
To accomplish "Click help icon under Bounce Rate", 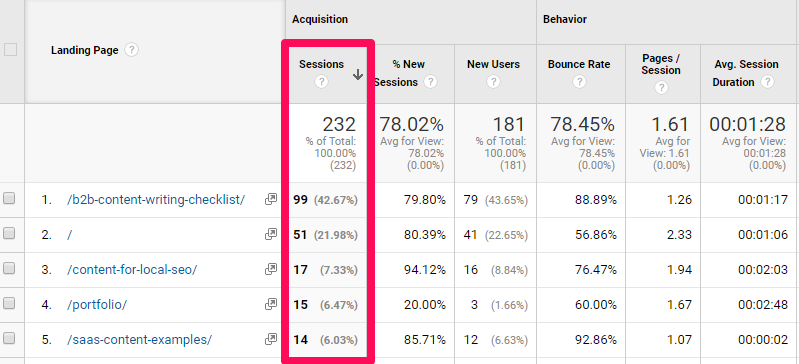I will pyautogui.click(x=578, y=82).
